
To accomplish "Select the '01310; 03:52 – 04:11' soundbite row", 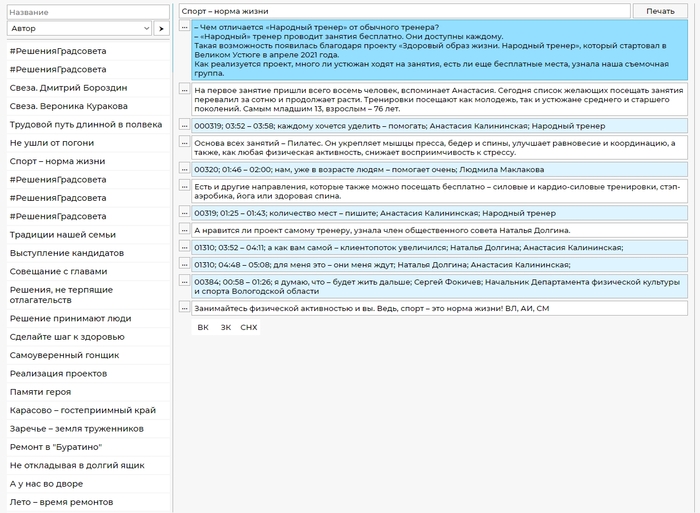I will tap(439, 247).
